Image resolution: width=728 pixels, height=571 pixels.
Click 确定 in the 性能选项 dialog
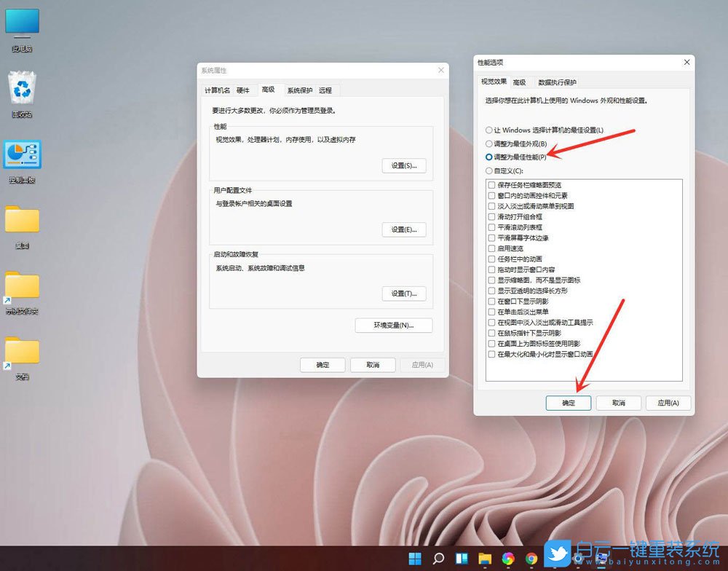568,403
